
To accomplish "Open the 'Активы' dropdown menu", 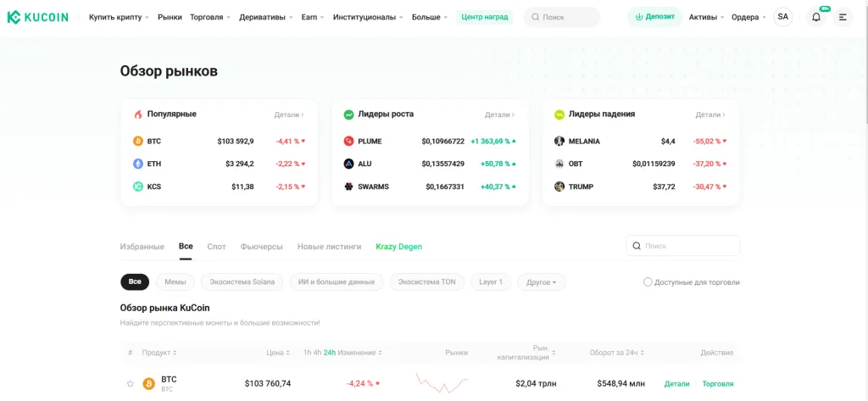I will click(705, 17).
